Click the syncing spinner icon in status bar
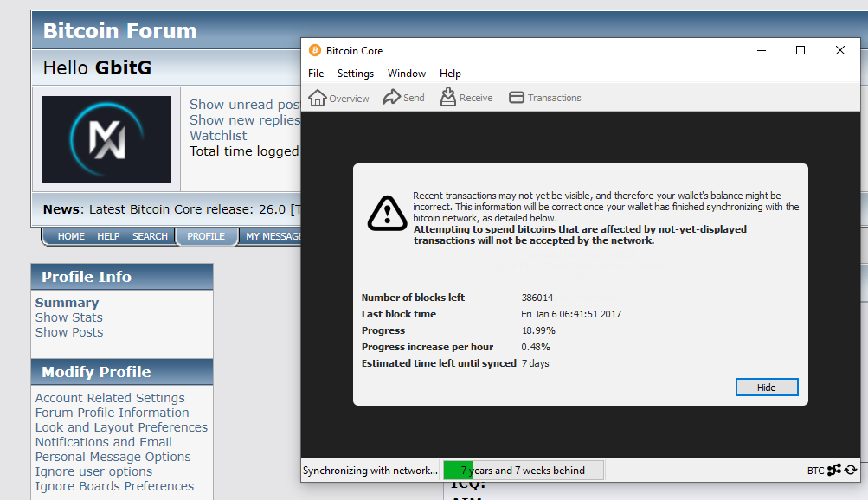 [x=851, y=470]
